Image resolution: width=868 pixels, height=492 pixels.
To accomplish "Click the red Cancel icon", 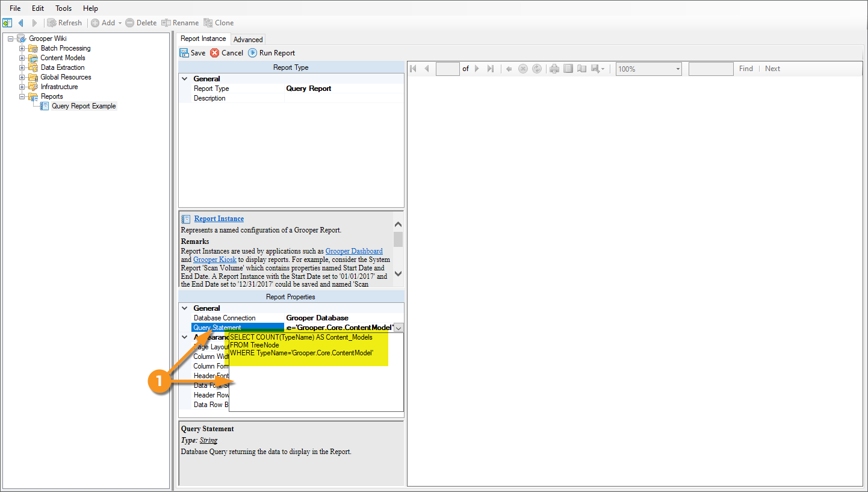I will pyautogui.click(x=215, y=53).
